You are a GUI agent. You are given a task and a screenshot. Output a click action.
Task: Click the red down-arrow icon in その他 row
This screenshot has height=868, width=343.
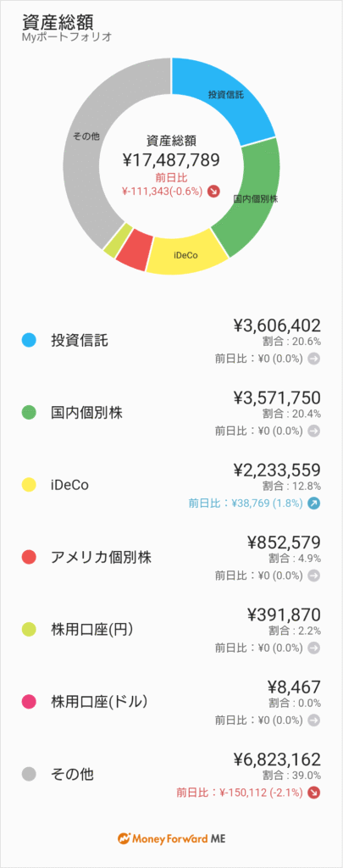coord(313,793)
